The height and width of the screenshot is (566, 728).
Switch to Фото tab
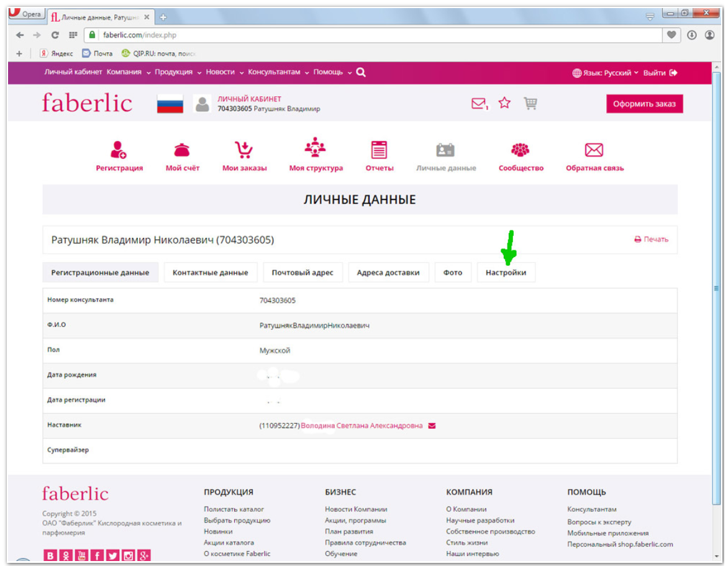point(453,273)
